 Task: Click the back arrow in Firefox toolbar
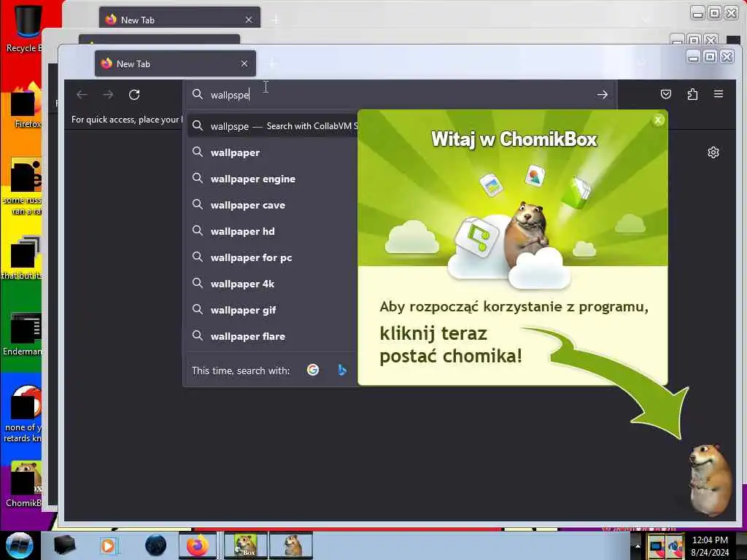point(82,95)
